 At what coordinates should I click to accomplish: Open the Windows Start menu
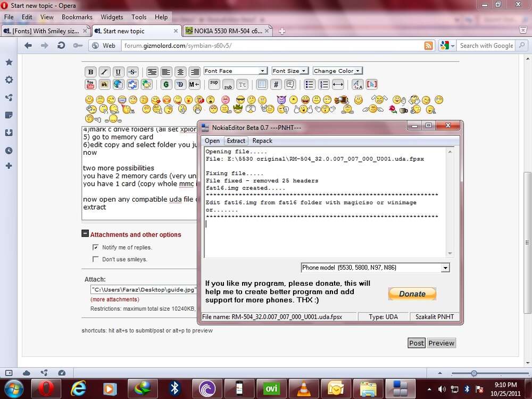[14, 389]
